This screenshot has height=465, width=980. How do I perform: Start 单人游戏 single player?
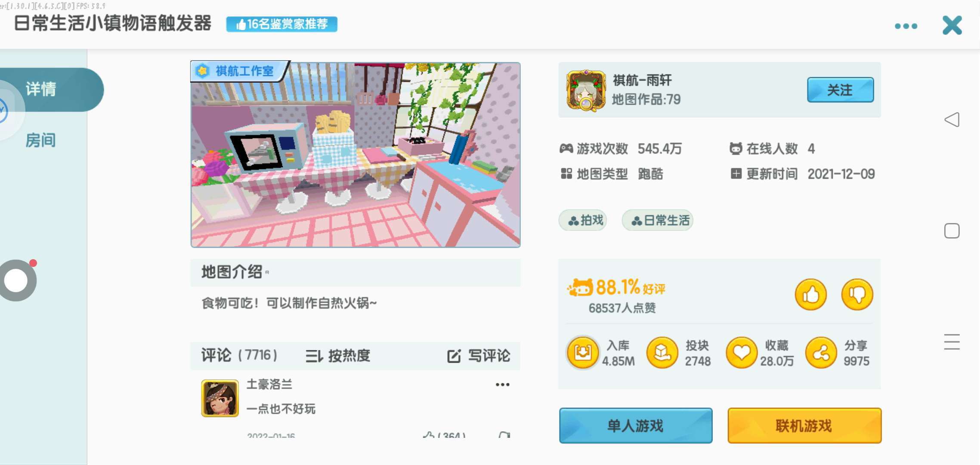pos(636,425)
